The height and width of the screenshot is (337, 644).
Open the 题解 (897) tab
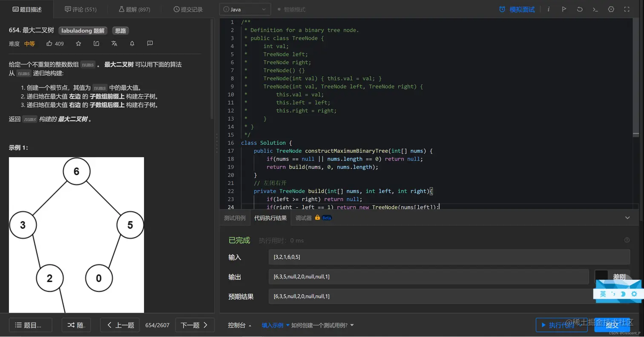point(134,9)
